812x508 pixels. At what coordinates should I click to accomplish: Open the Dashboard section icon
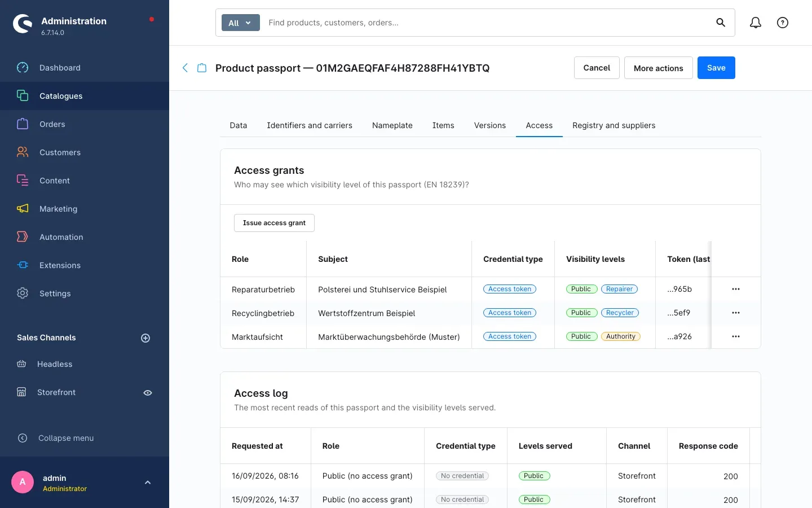coord(23,68)
